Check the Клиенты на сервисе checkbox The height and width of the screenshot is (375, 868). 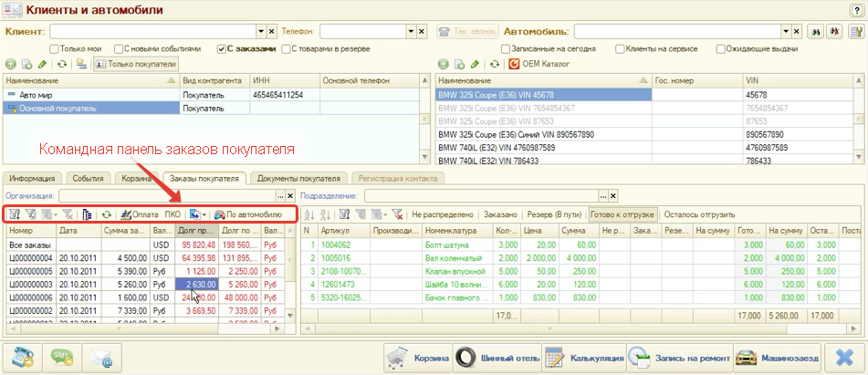(x=620, y=48)
